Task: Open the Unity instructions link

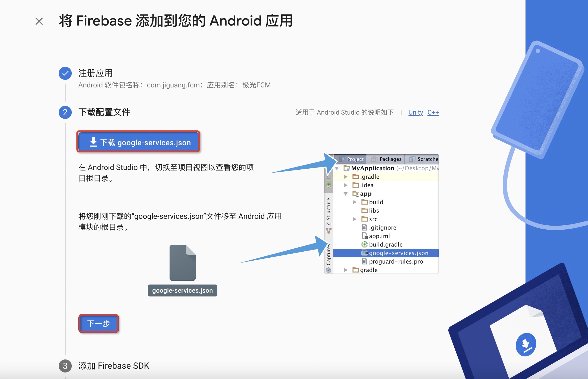Action: pos(415,112)
